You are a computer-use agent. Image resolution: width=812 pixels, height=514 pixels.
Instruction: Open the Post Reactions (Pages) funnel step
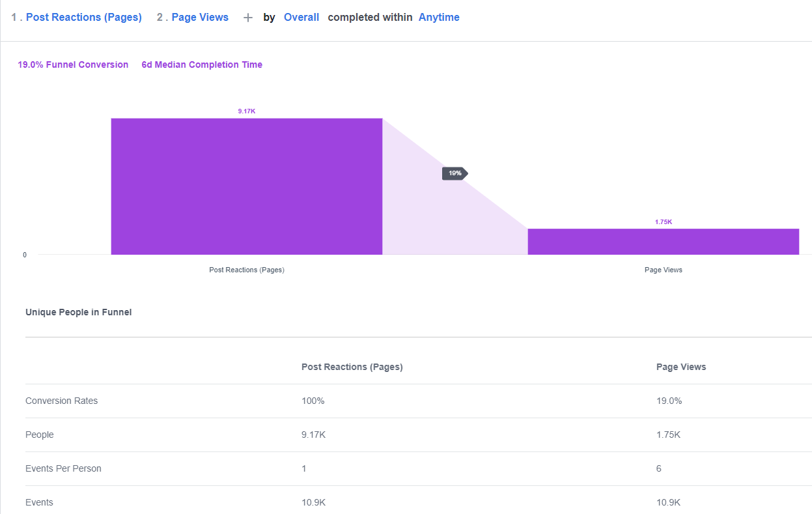83,18
